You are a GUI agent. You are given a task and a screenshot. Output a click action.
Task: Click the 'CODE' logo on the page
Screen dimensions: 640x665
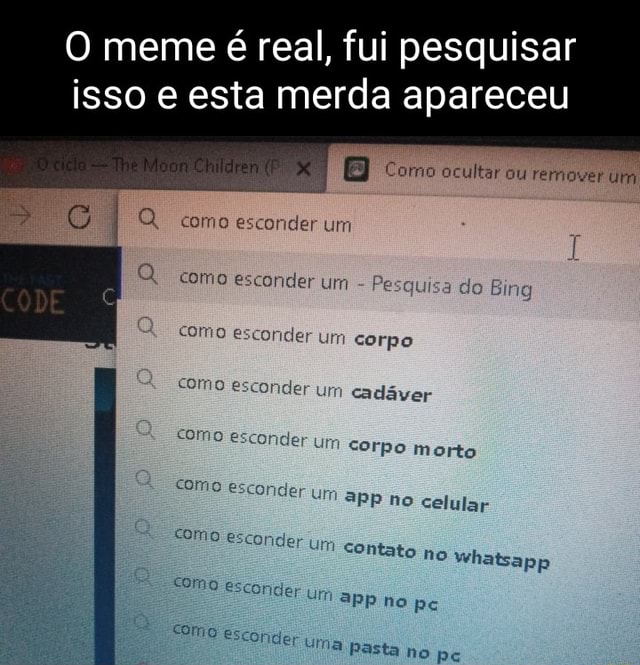point(33,302)
